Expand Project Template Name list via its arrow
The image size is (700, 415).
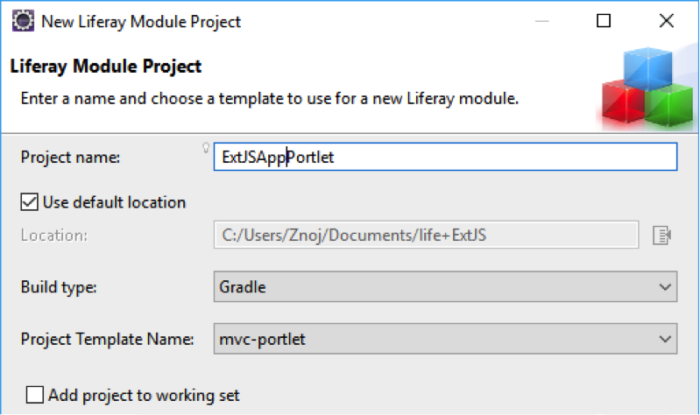pos(665,339)
